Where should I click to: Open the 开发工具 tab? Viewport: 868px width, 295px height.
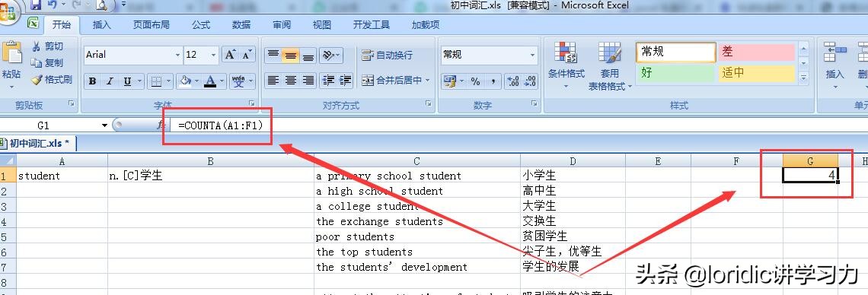[372, 25]
